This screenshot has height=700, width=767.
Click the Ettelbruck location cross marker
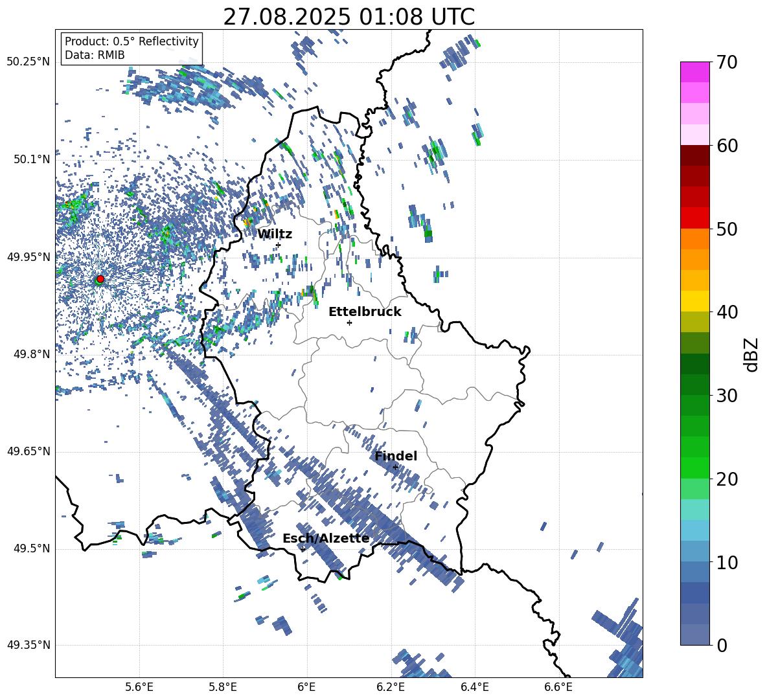tap(349, 322)
